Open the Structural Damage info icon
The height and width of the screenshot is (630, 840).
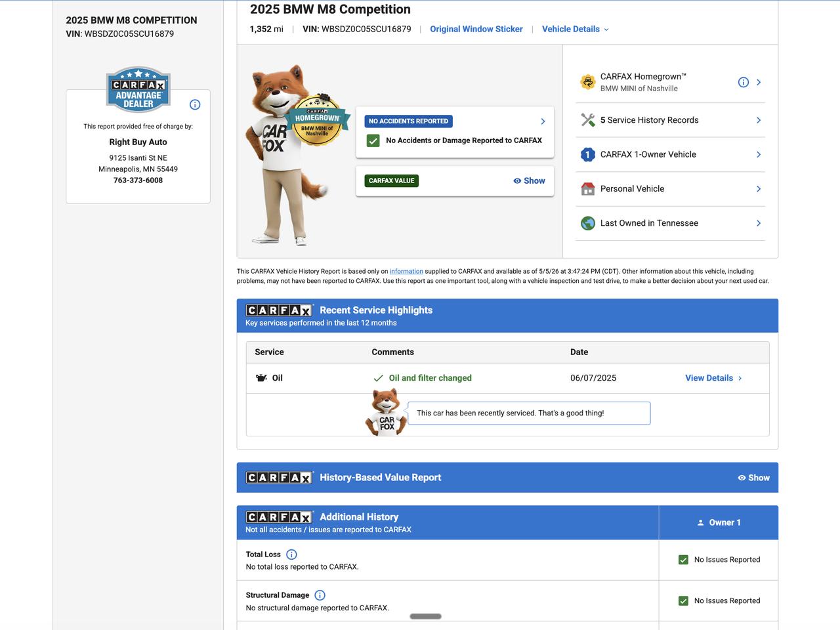click(320, 595)
